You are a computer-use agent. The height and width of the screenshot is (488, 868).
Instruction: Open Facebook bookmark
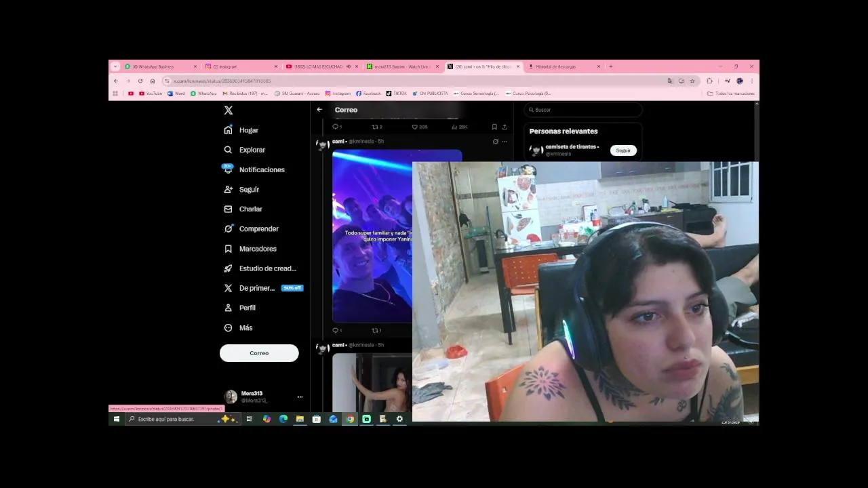tap(368, 94)
